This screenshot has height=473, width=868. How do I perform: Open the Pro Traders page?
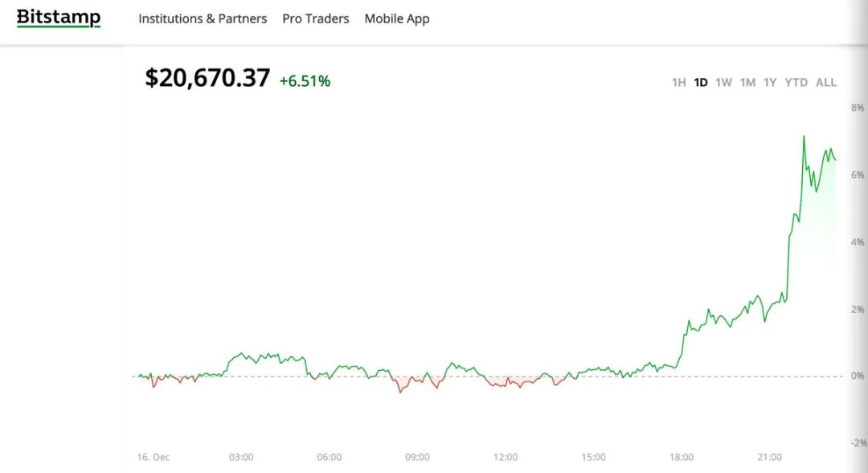tap(316, 19)
